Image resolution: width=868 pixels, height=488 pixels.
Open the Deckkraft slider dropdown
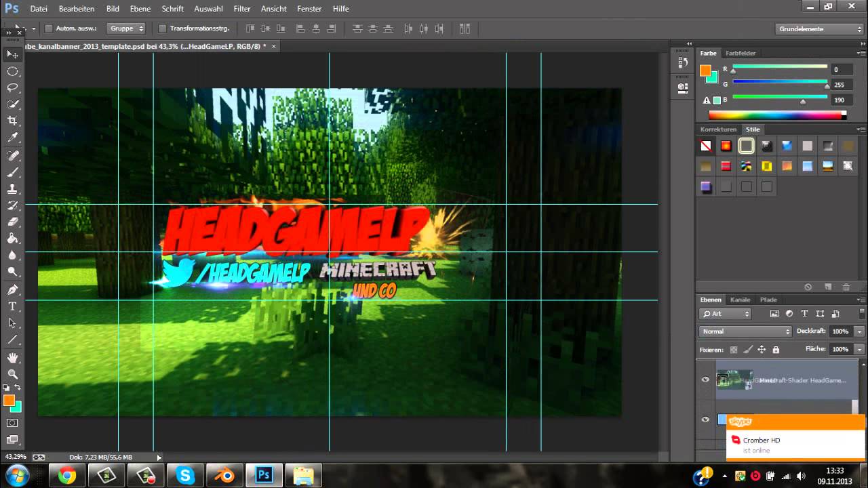point(860,331)
